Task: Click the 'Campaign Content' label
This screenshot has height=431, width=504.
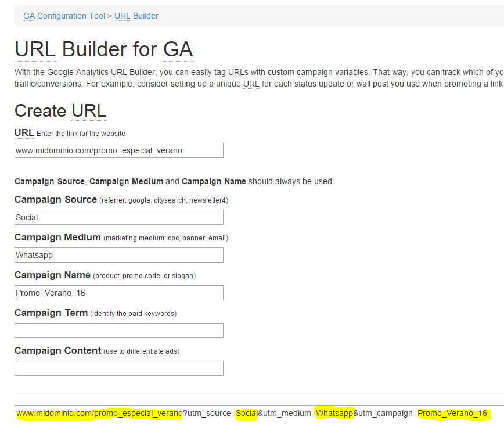Action: (x=58, y=350)
